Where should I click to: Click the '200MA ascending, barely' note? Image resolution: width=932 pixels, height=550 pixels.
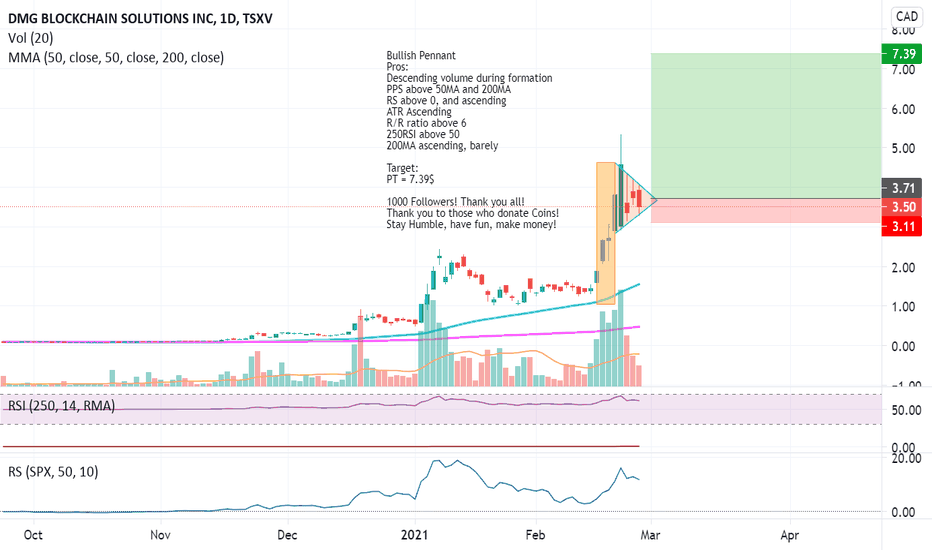coord(442,146)
